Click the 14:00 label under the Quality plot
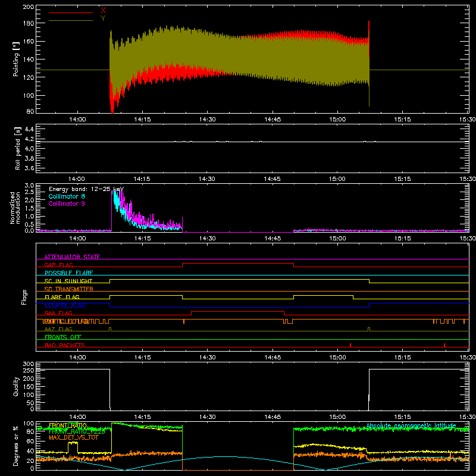 (x=77, y=417)
